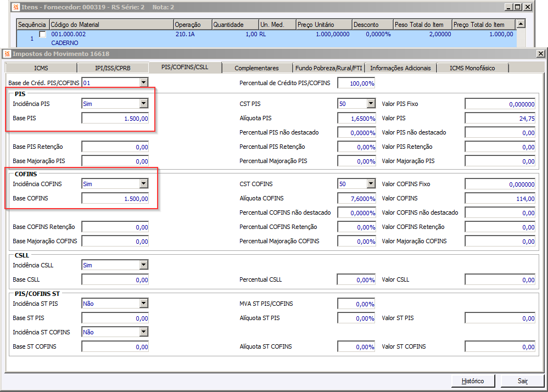Tick the checkbox in item row 1
This screenshot has width=548, height=392.
pyautogui.click(x=43, y=34)
